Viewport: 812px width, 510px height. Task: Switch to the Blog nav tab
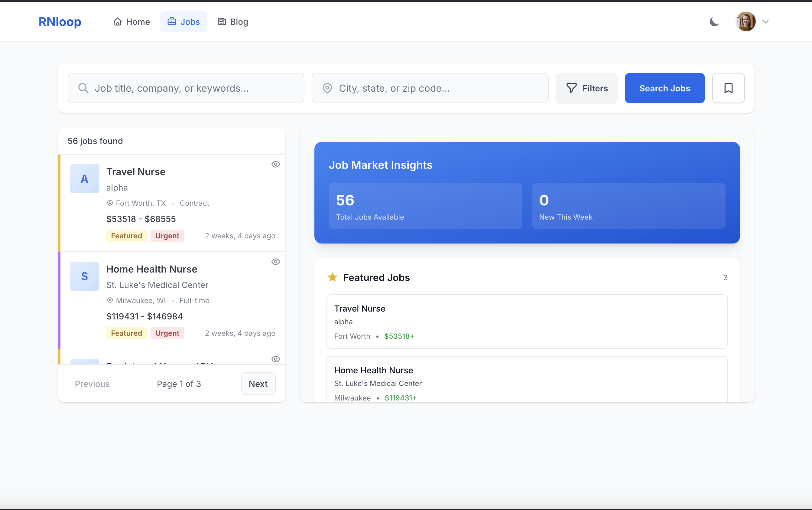(x=232, y=21)
